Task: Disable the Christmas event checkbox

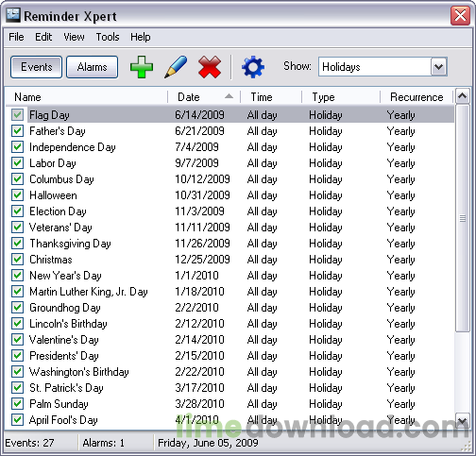Action: click(x=17, y=259)
